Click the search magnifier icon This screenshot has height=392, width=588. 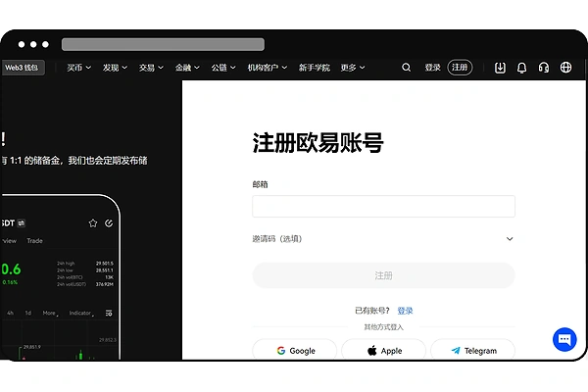click(x=406, y=68)
